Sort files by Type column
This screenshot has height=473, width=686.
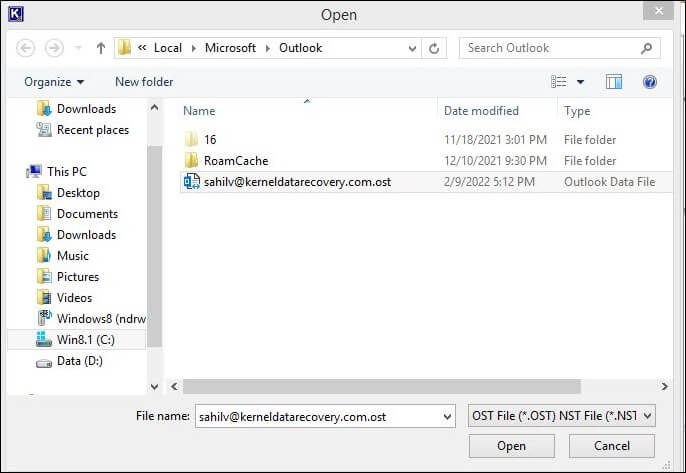(577, 111)
